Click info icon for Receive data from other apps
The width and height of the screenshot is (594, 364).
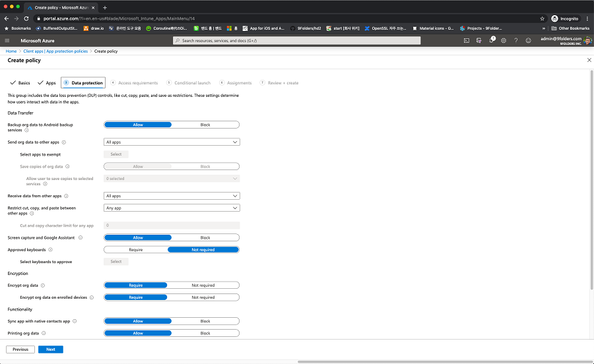(x=66, y=196)
